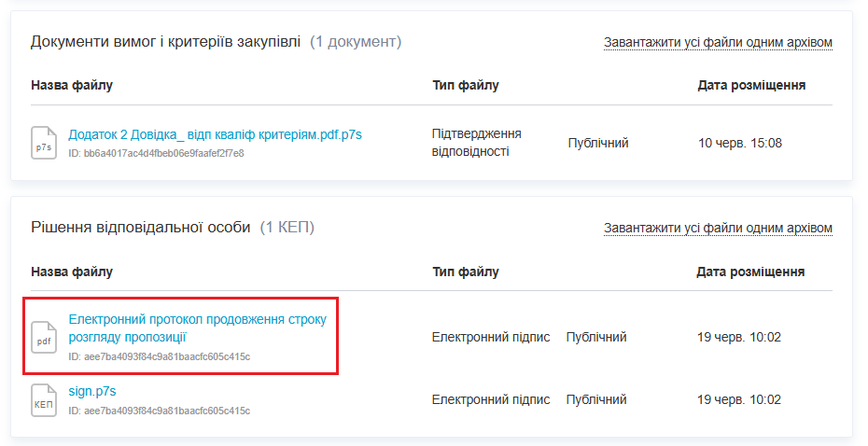Screen dimensions: 868x446
Task: Click the Рішення відповідальної особи heading
Action: 141,228
